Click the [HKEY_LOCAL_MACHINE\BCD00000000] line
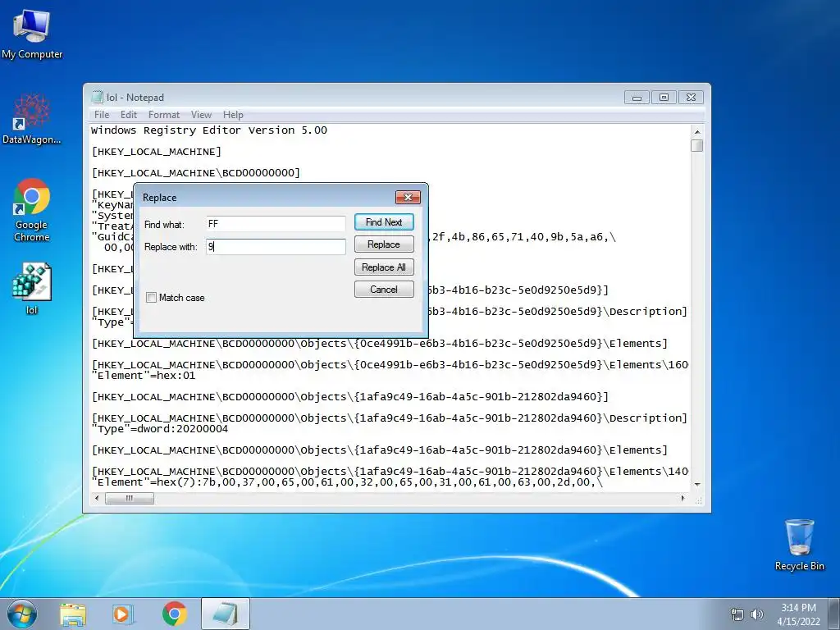The height and width of the screenshot is (630, 840). tap(196, 173)
